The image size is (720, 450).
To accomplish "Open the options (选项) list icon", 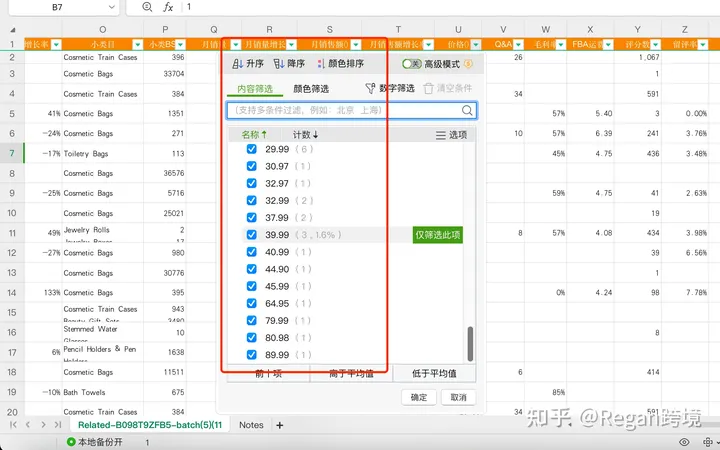I will (440, 135).
